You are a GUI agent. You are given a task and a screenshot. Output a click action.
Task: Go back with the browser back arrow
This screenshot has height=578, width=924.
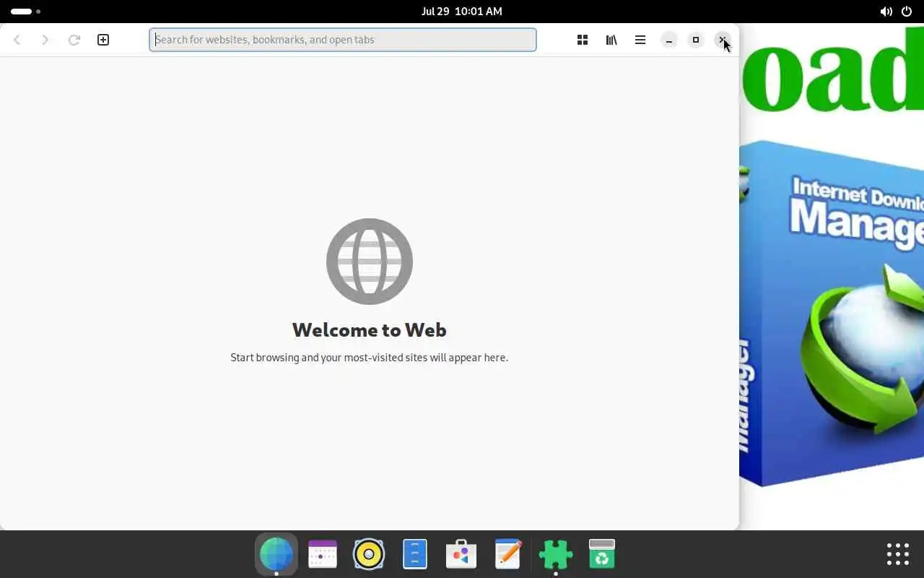pos(17,40)
